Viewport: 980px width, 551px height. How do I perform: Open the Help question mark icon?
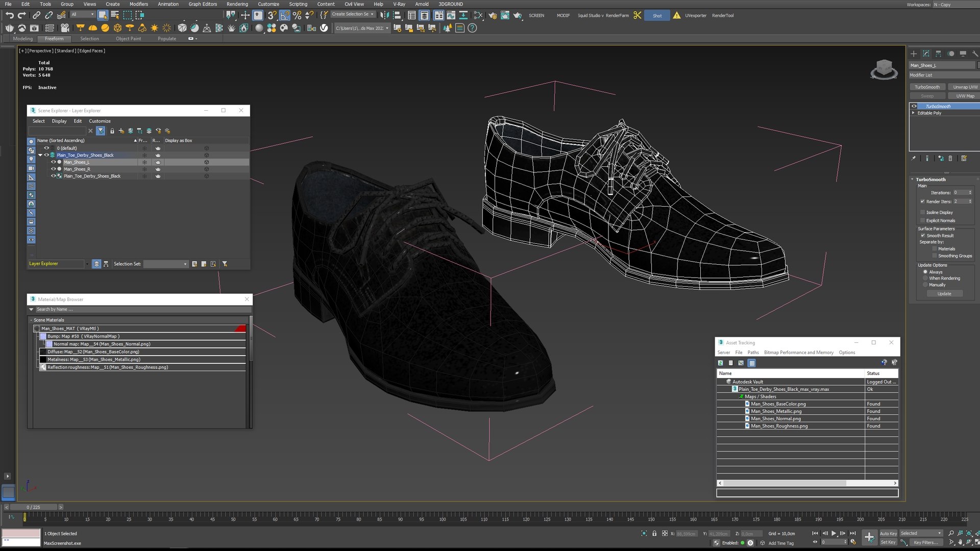472,28
